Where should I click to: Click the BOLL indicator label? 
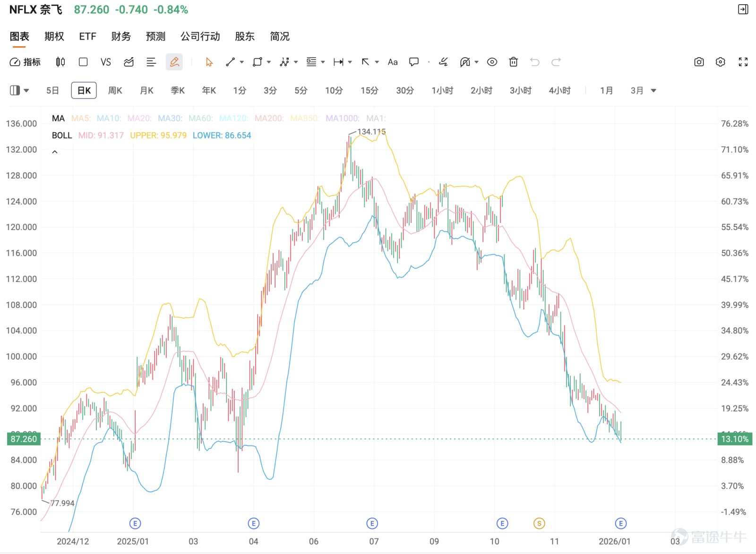coord(62,136)
